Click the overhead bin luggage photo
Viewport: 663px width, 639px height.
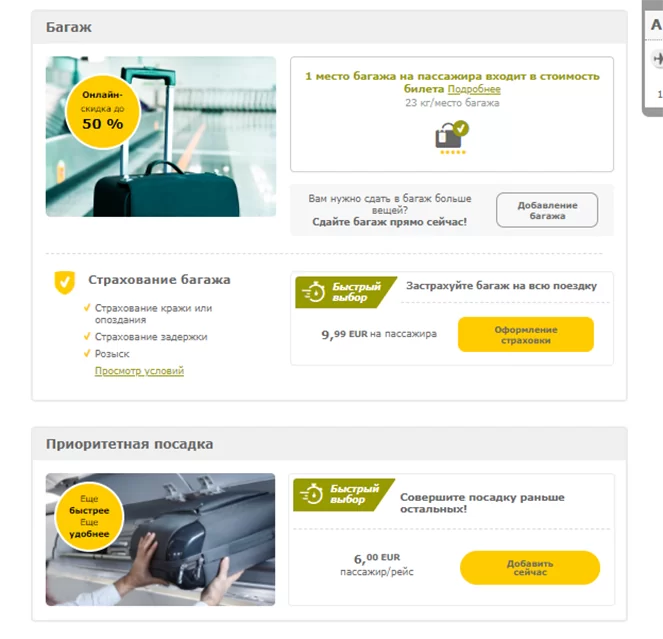coord(160,539)
